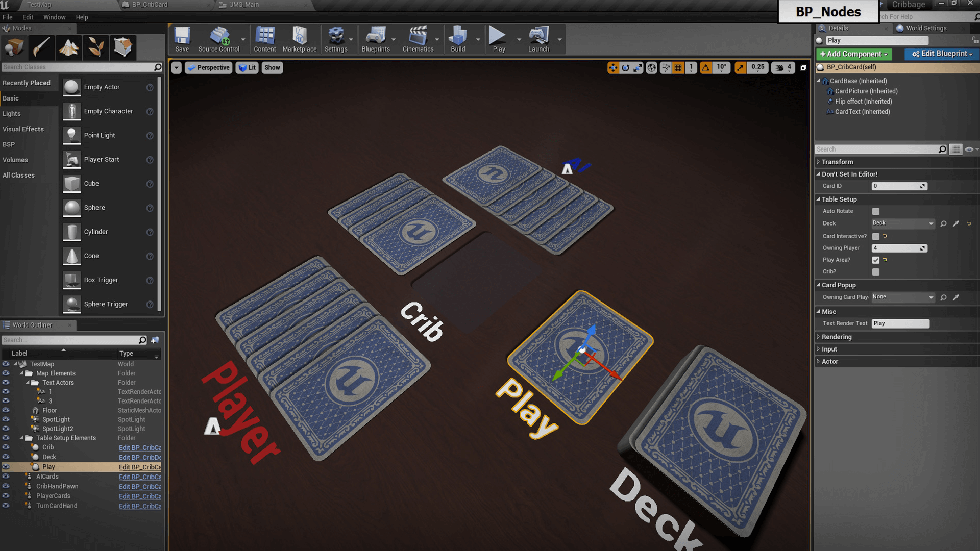Click the Launch toolbar icon

(x=538, y=39)
